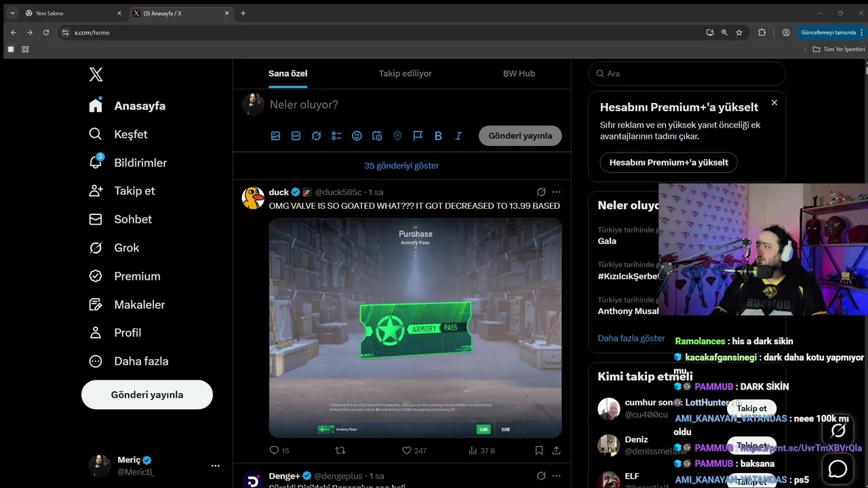Switch to the BW Hub tab
The height and width of the screenshot is (488, 868).
519,73
